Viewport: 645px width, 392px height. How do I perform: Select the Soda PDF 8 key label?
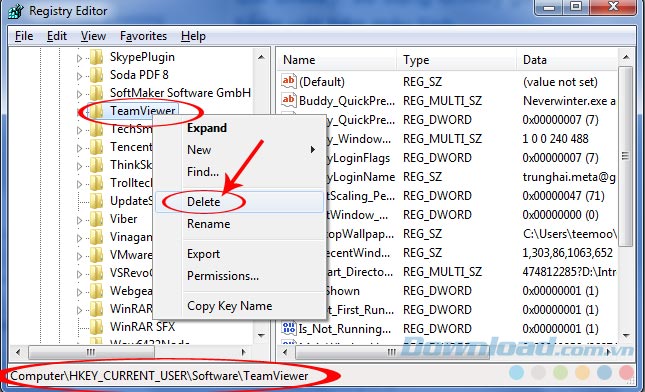[x=139, y=75]
